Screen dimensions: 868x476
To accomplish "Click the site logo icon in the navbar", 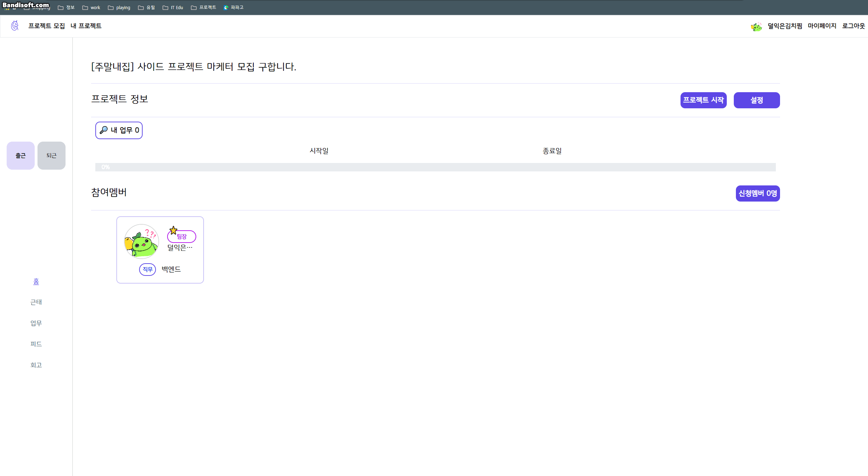I will 15,26.
